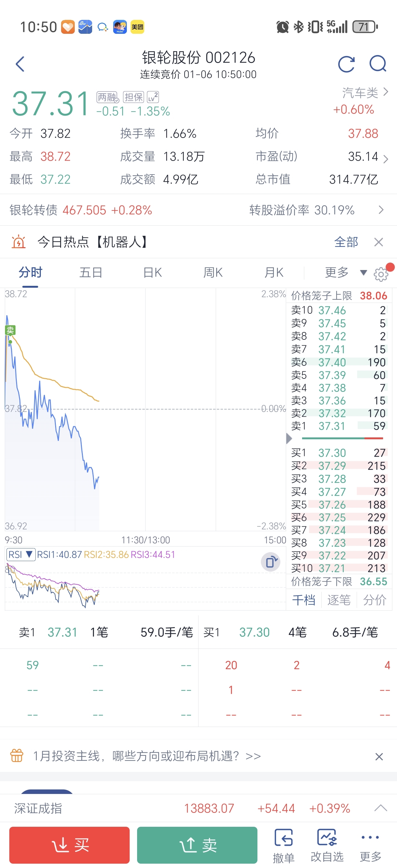The height and width of the screenshot is (868, 397).
Task: Tap the rotate chart landscape icon
Action: [x=271, y=562]
